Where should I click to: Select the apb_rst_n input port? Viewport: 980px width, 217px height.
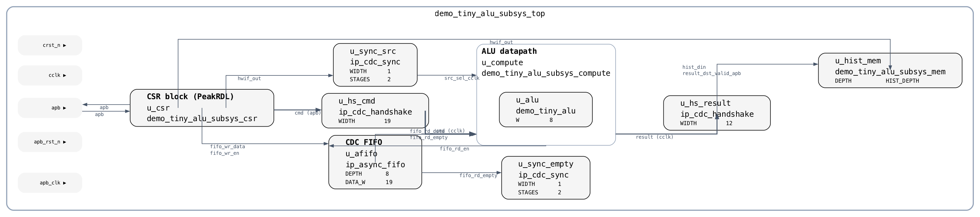[50, 142]
